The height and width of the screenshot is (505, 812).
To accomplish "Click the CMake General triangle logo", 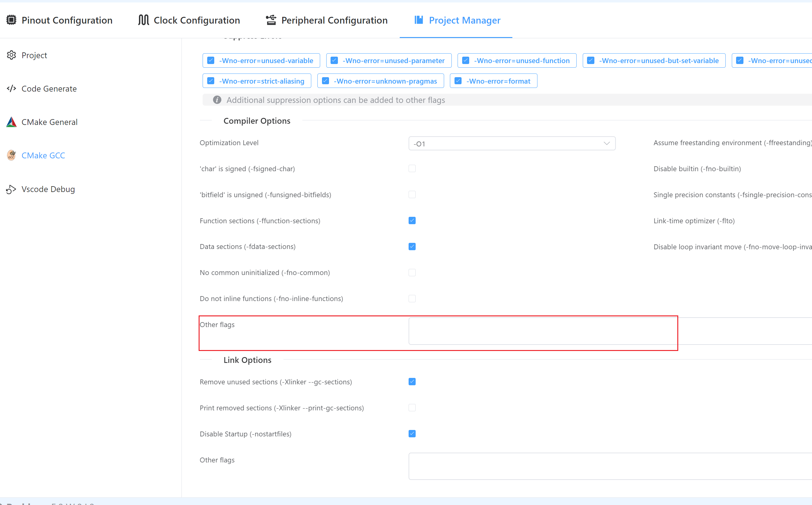I will click(x=11, y=122).
